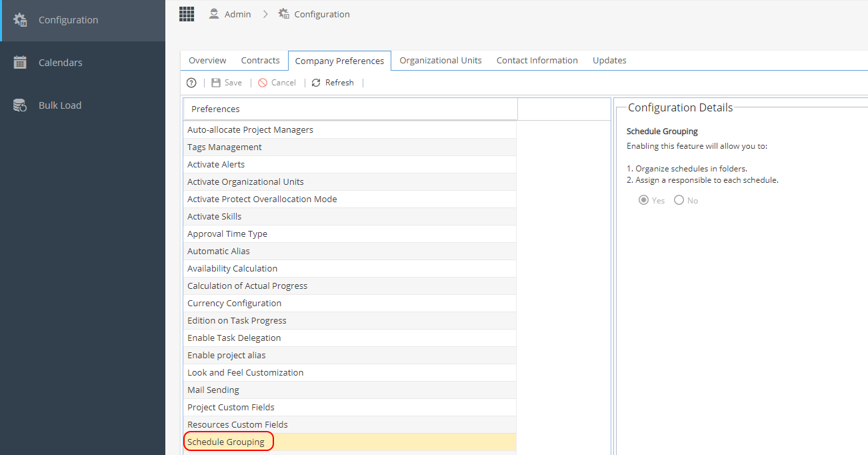This screenshot has height=455, width=868.
Task: Click the Cancel prohibition icon
Action: (263, 83)
